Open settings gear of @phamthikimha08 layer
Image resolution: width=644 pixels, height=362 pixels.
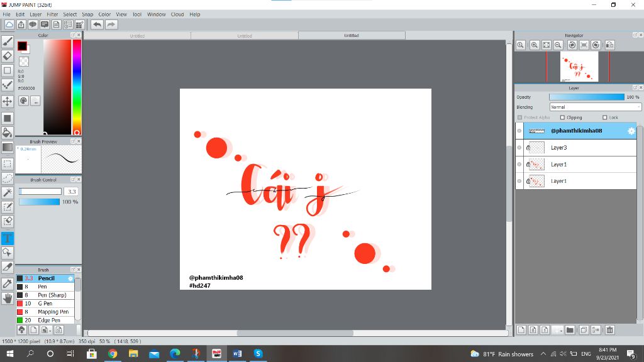(x=631, y=131)
